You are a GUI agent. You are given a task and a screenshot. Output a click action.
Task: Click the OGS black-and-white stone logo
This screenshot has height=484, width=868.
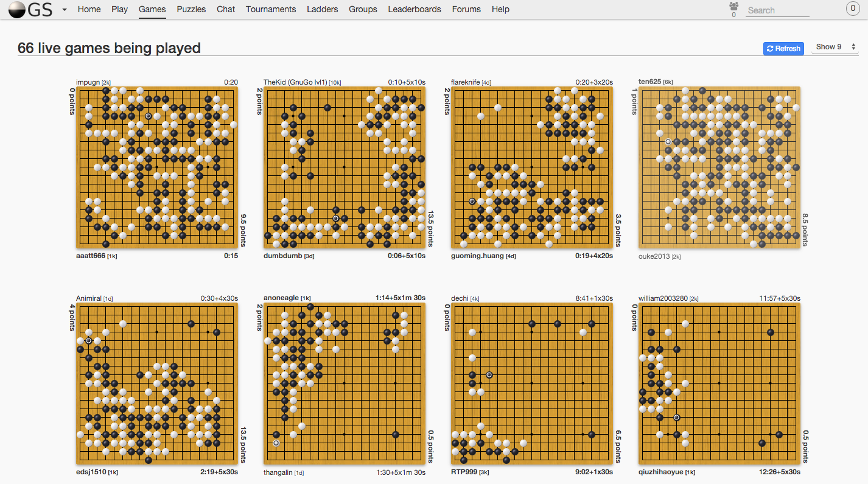(x=17, y=9)
